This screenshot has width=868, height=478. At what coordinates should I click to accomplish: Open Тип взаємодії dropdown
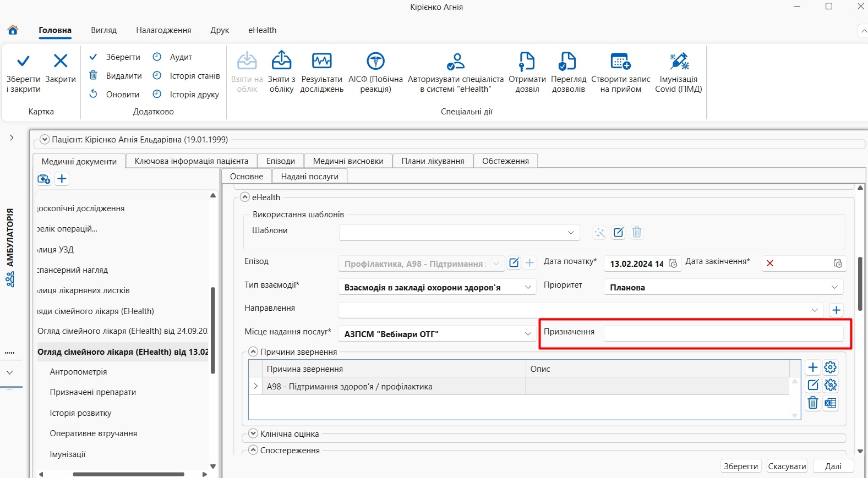coord(528,287)
